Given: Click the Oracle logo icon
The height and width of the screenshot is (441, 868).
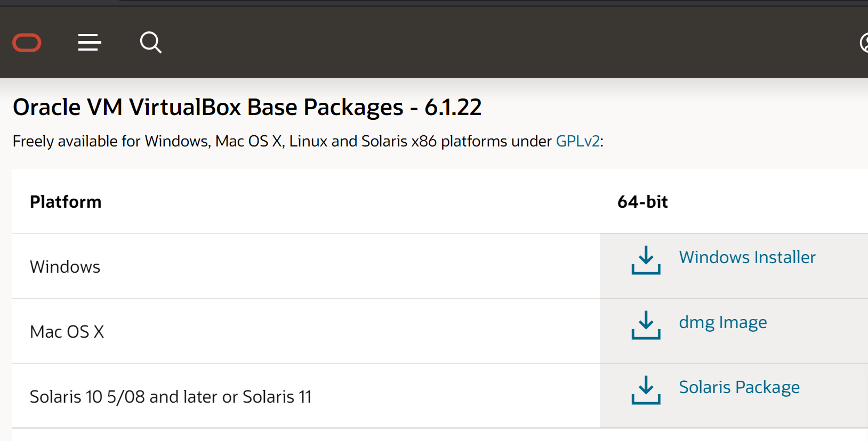Looking at the screenshot, I should [x=27, y=43].
